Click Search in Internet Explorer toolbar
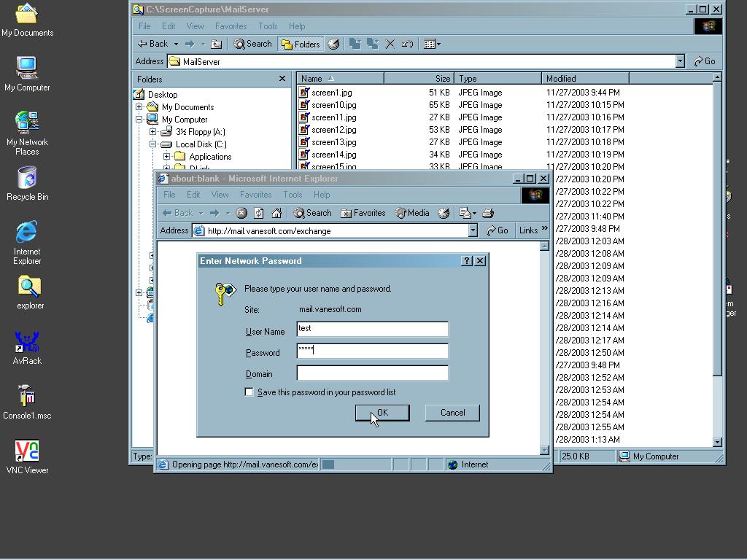This screenshot has width=747, height=560. click(312, 213)
